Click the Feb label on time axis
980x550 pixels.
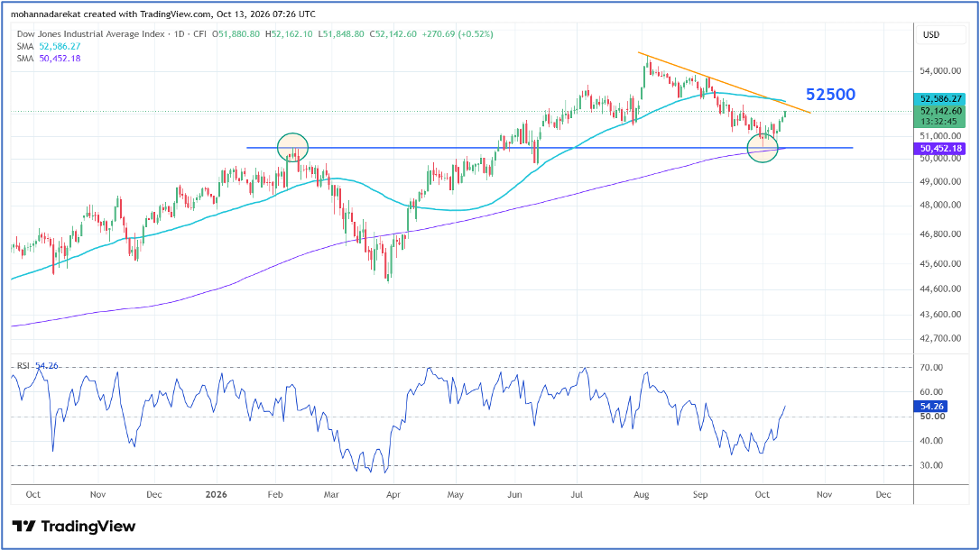(x=275, y=494)
